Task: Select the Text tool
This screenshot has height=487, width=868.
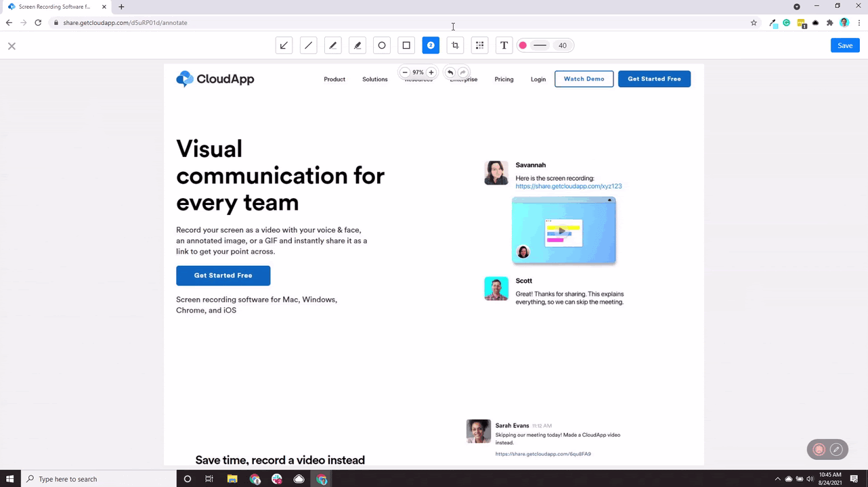Action: 504,45
